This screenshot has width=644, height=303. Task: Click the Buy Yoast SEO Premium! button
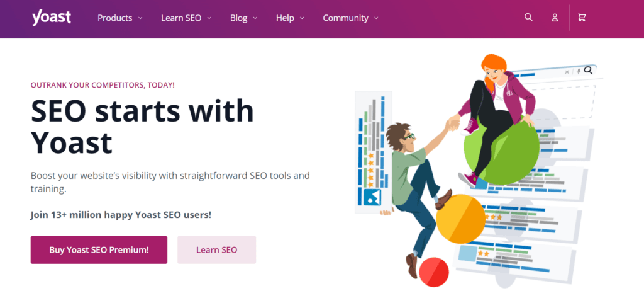99,249
